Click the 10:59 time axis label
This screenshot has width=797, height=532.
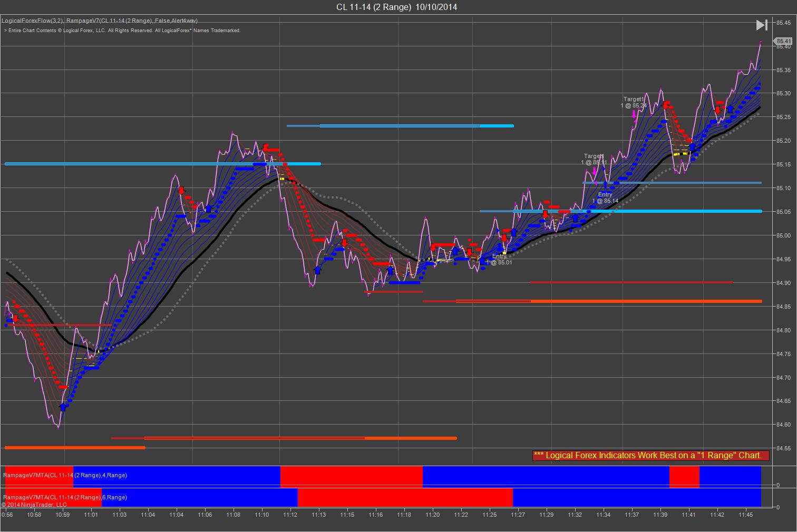click(x=63, y=515)
